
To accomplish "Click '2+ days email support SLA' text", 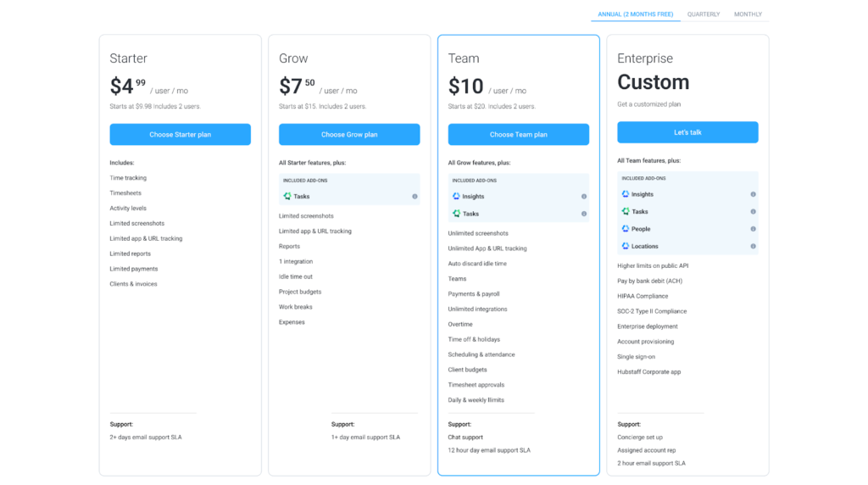I will [x=146, y=438].
